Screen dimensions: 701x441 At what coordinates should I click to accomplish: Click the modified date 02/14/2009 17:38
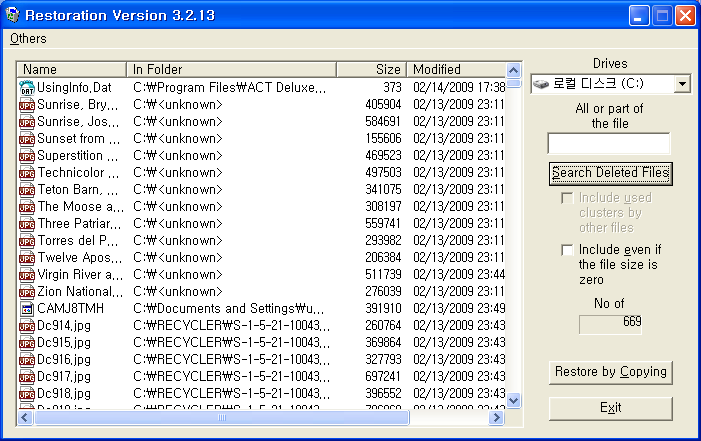pos(459,88)
